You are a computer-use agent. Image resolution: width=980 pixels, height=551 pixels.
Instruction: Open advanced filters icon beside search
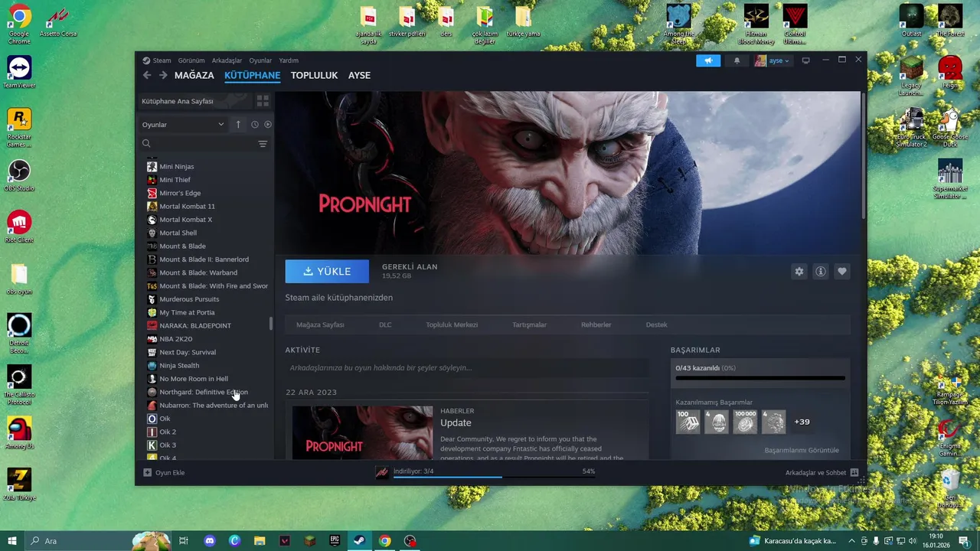tap(263, 144)
